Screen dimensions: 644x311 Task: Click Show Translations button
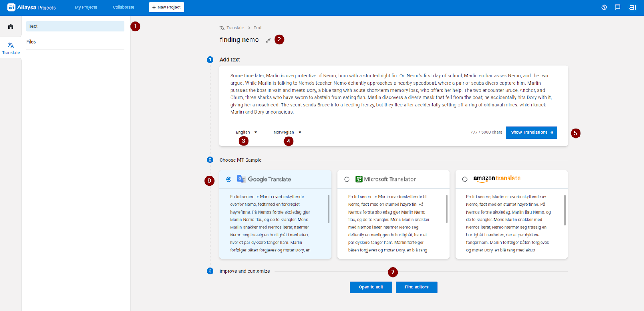[531, 133]
